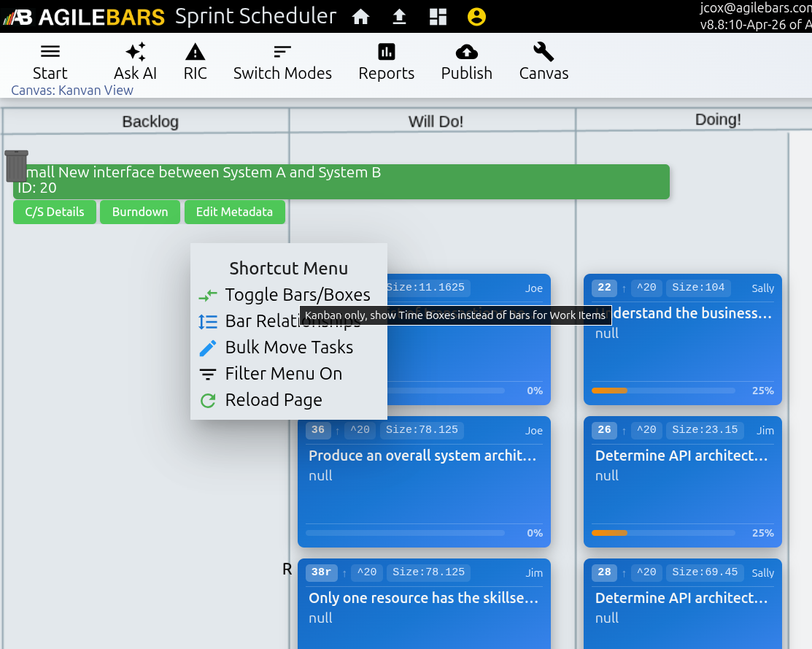Click ID badge 22
This screenshot has height=649, width=812.
click(x=604, y=287)
